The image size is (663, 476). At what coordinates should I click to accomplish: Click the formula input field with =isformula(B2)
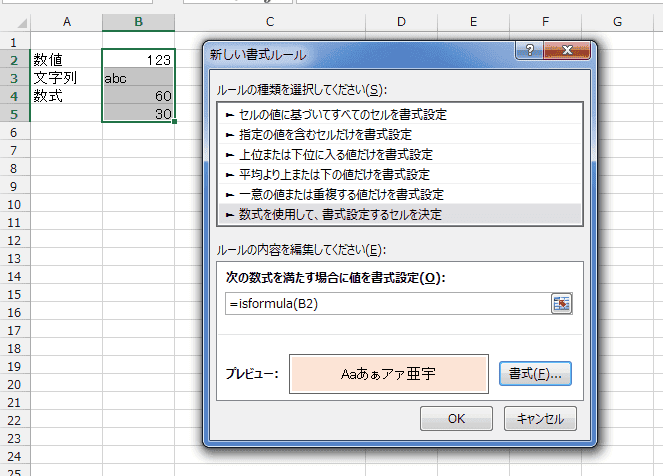[385, 304]
